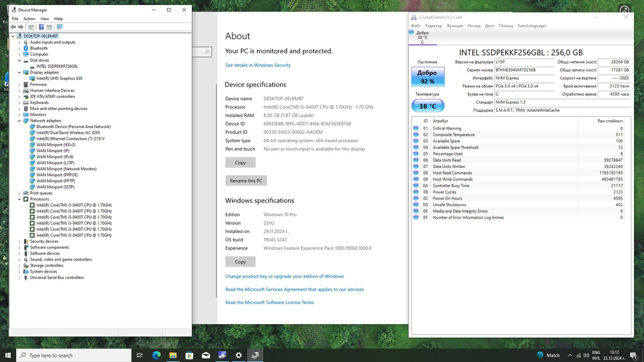Select the Intel(R) UHD Graphics 630 device icon
This screenshot has height=362, width=644.
tap(33, 78)
